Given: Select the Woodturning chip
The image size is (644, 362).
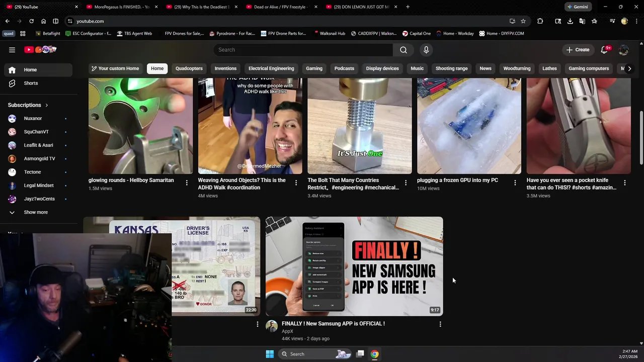Looking at the screenshot, I should (517, 68).
